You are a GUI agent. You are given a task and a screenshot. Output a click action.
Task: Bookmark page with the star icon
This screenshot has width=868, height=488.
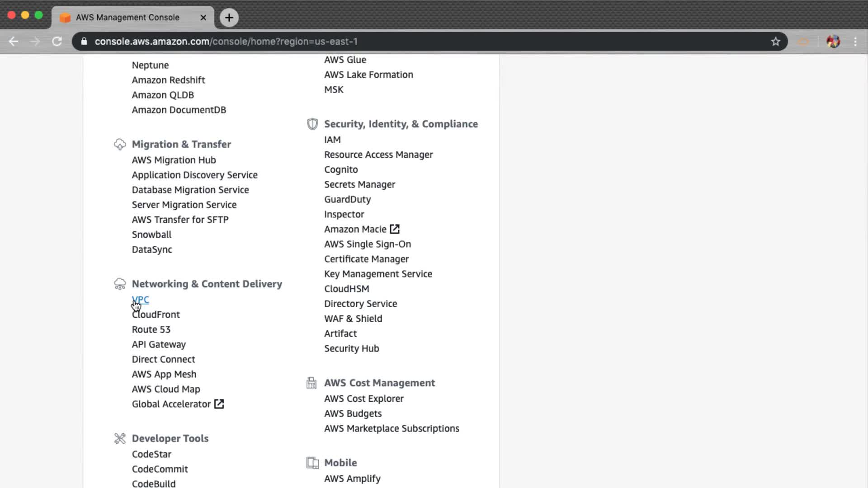point(776,42)
